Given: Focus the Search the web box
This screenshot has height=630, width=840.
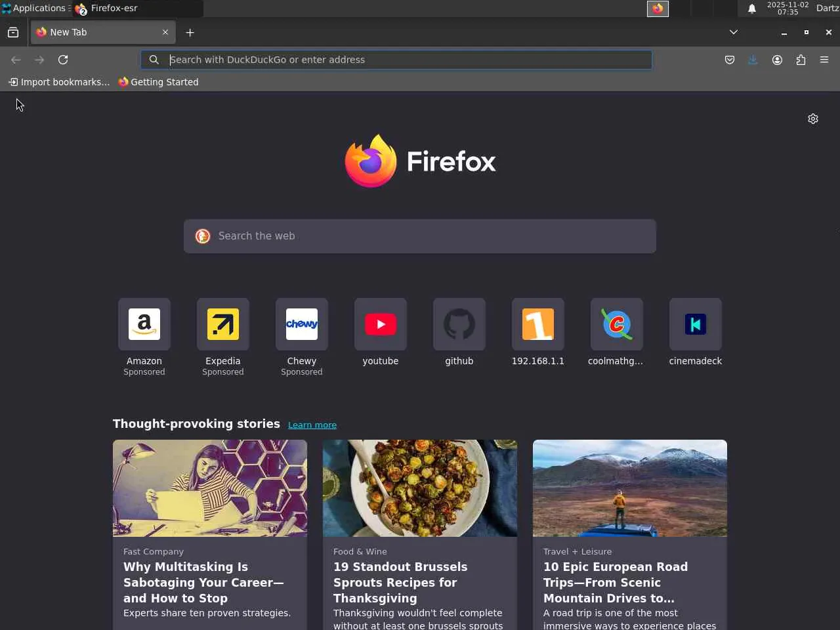Looking at the screenshot, I should (x=420, y=236).
